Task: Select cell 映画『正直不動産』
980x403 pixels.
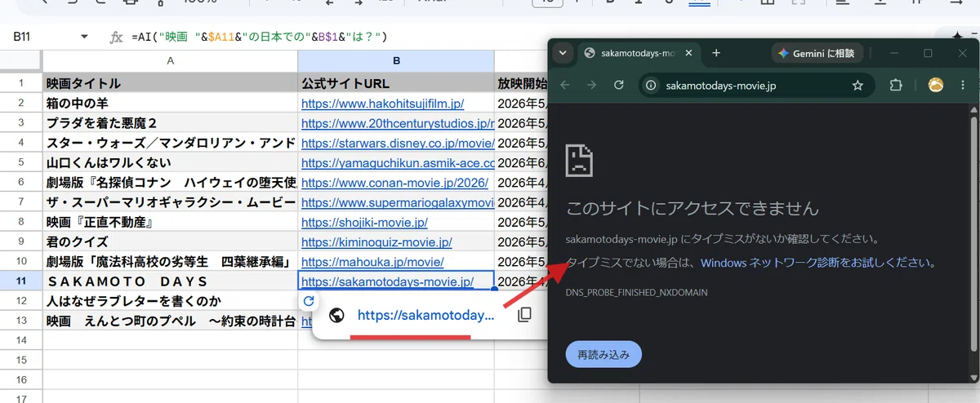Action: tap(170, 222)
